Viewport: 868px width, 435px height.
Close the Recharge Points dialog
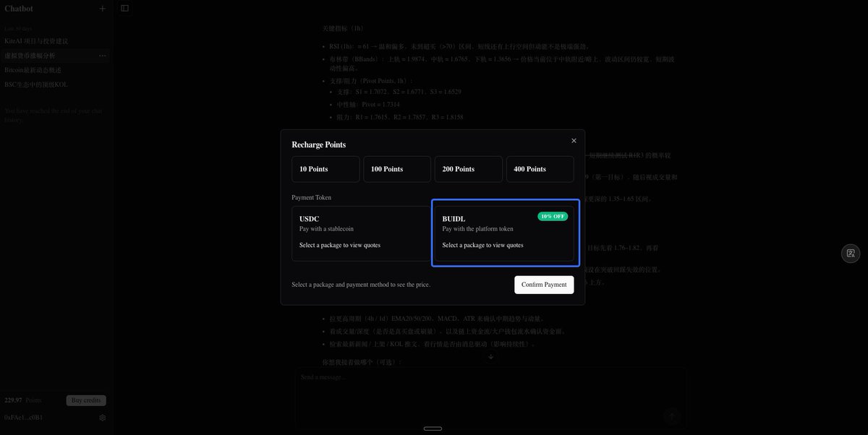pyautogui.click(x=574, y=141)
